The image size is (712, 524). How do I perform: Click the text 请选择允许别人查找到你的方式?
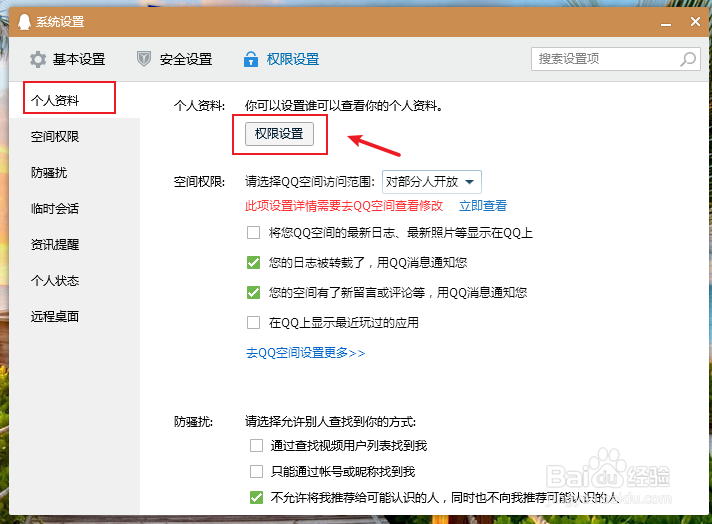[x=331, y=422]
